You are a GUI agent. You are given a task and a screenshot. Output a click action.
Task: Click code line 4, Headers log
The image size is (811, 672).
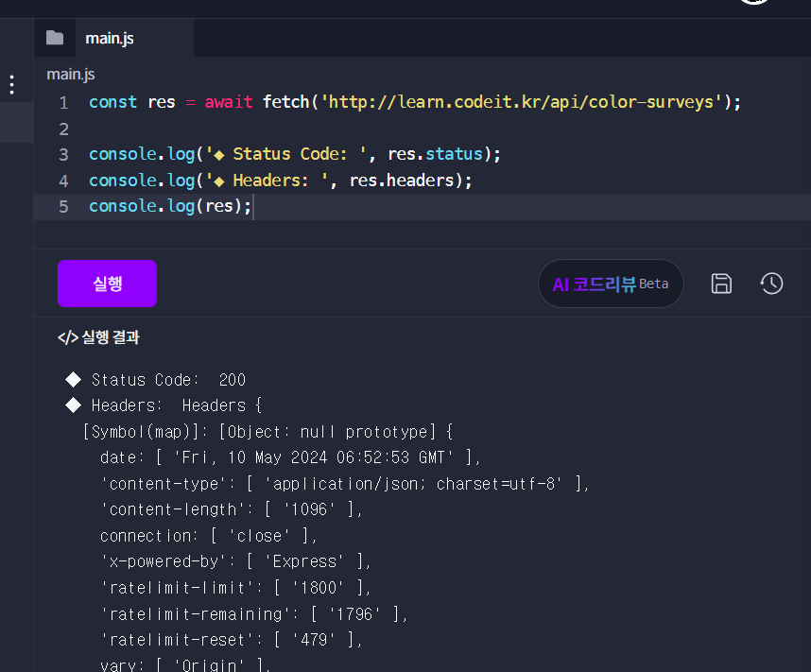[281, 181]
